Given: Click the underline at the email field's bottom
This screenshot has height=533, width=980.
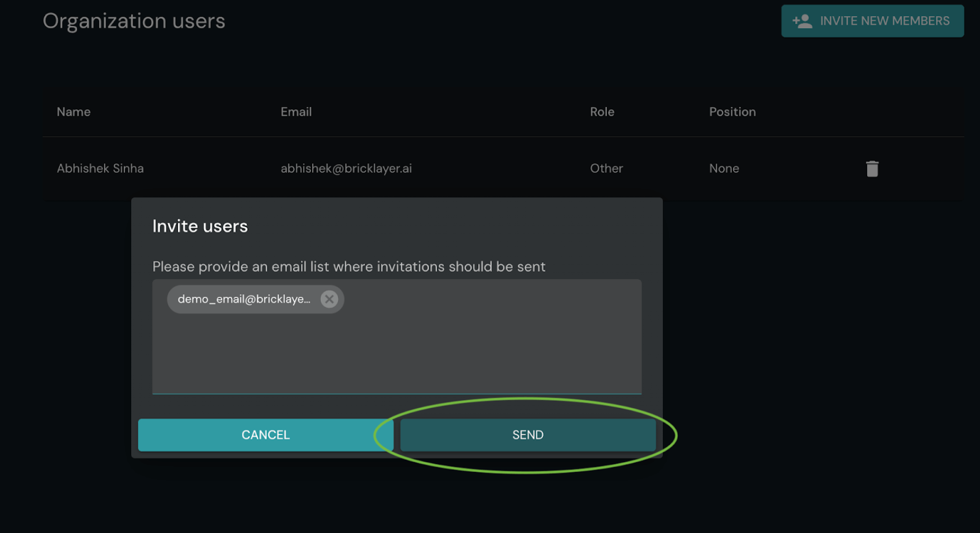Looking at the screenshot, I should pyautogui.click(x=397, y=394).
